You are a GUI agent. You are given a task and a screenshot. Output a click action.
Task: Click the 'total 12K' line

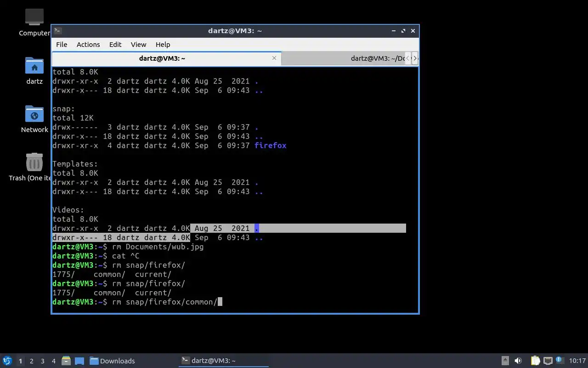tap(73, 118)
